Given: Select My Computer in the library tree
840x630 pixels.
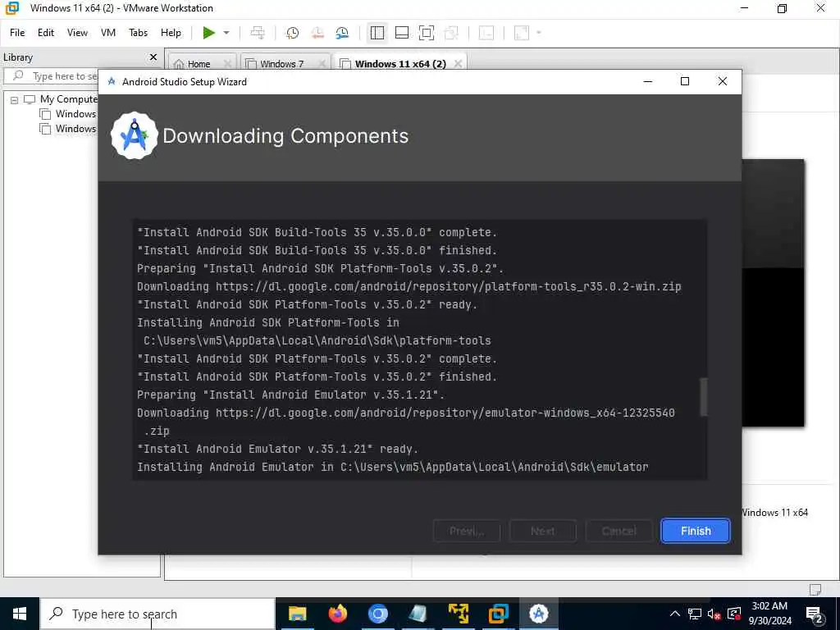Looking at the screenshot, I should [x=68, y=99].
